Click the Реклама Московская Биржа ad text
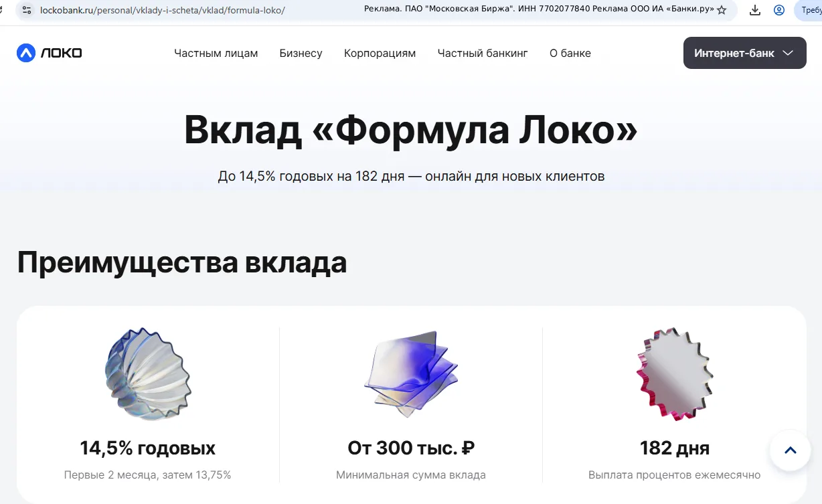Screen dimensions: 822x504 click(x=539, y=9)
